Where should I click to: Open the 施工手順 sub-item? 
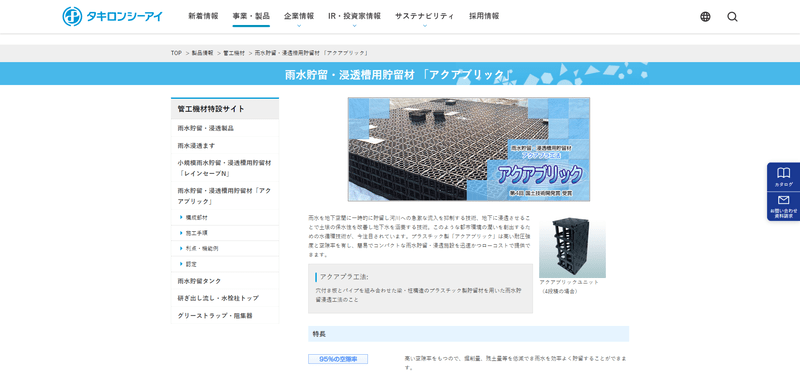pos(225,233)
